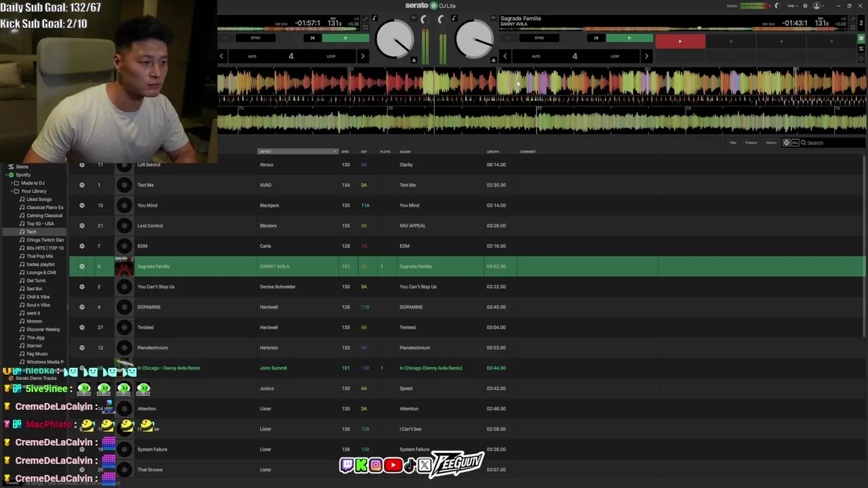Sort by LENGTH column header
The width and height of the screenshot is (868, 488).
pyautogui.click(x=493, y=152)
